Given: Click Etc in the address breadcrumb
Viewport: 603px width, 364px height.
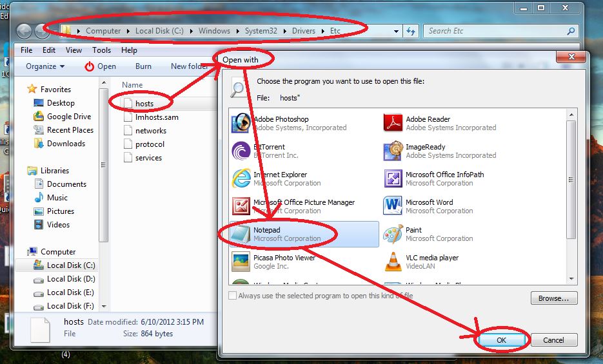Looking at the screenshot, I should (x=335, y=31).
